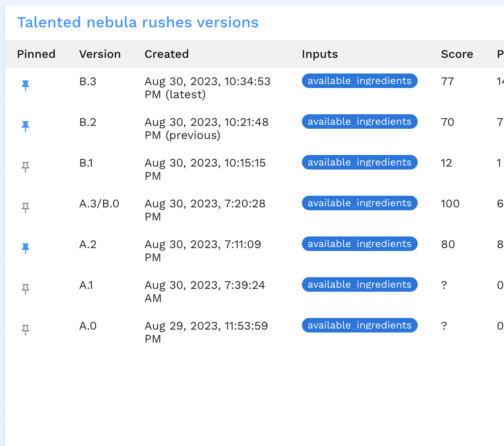Click available_ingredients tag for version A.0
The height and width of the screenshot is (446, 504).
(x=359, y=325)
